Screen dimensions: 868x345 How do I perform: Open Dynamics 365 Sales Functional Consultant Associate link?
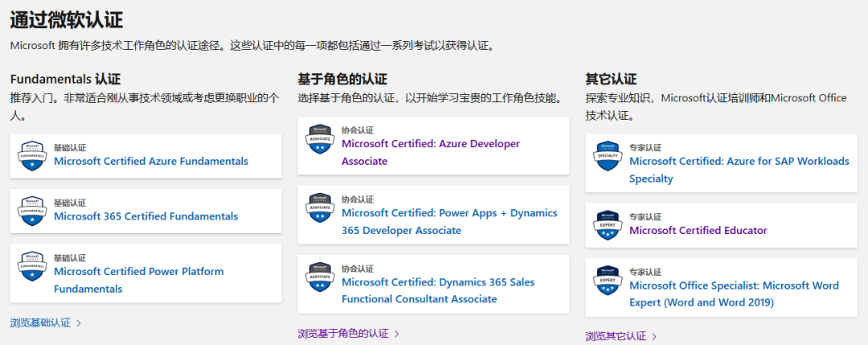[439, 291]
